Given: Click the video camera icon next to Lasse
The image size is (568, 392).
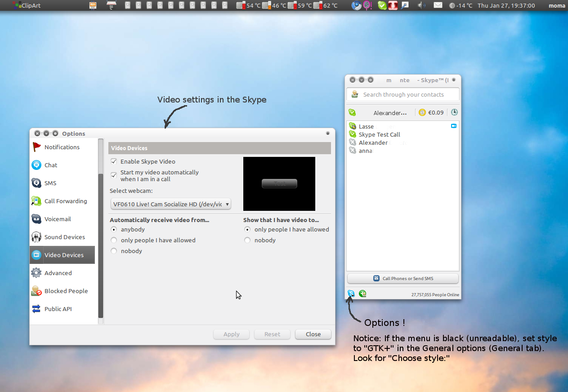Looking at the screenshot, I should coord(454,126).
